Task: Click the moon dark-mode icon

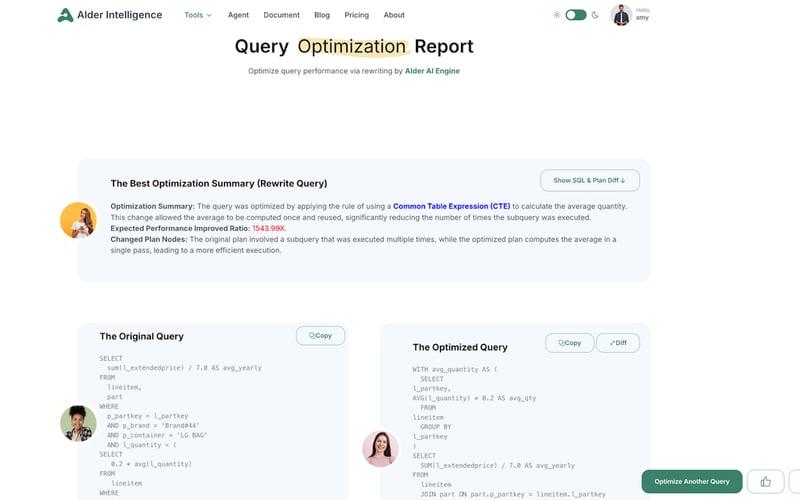Action: coord(595,15)
